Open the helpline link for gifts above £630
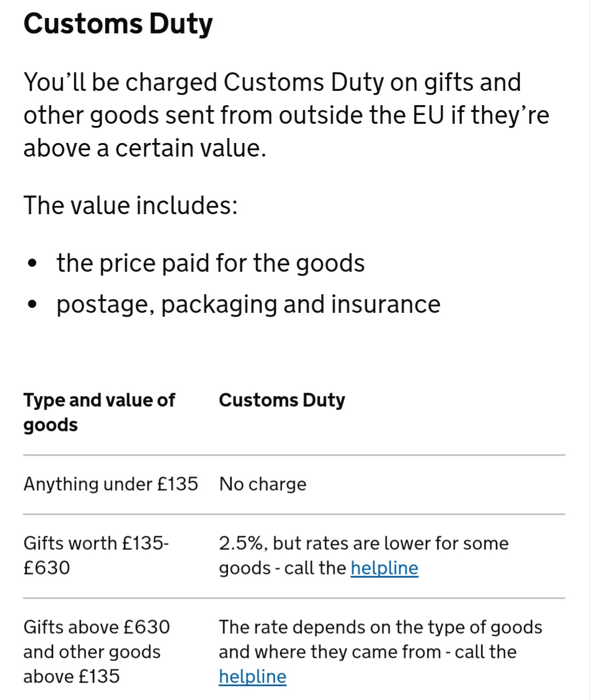Screen dimensions: 590x700 (252, 676)
